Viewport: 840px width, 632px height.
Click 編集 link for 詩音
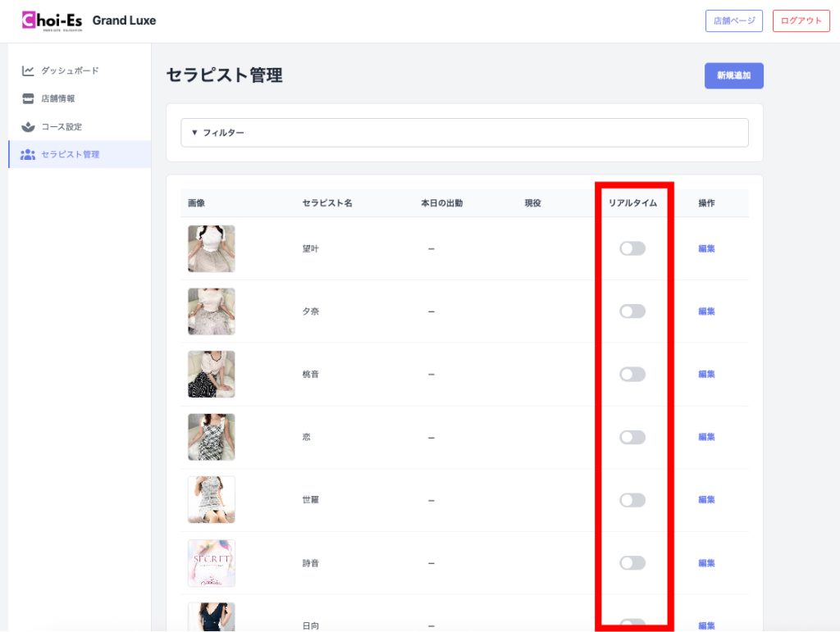point(706,563)
